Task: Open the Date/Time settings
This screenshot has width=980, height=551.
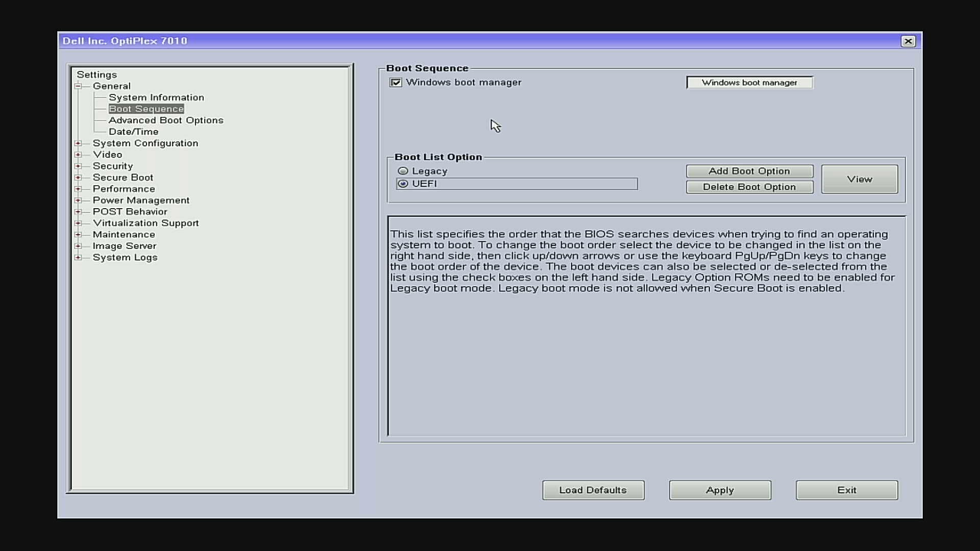Action: (x=133, y=132)
